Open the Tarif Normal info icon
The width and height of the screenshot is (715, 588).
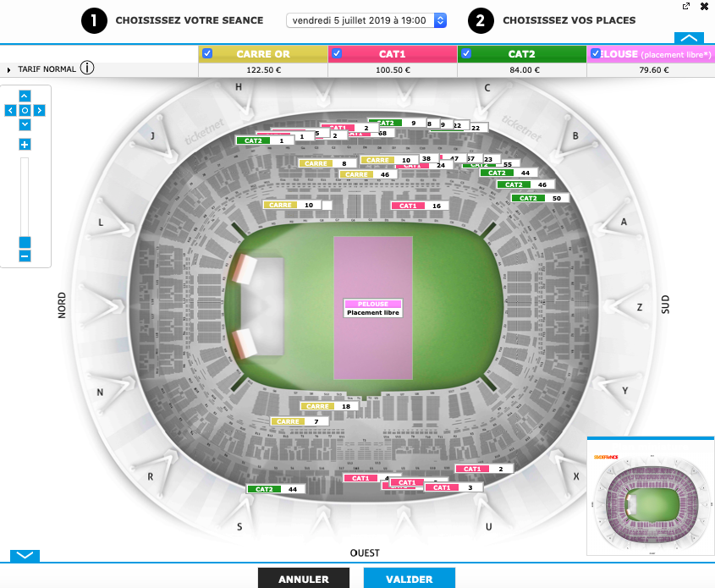click(x=87, y=69)
